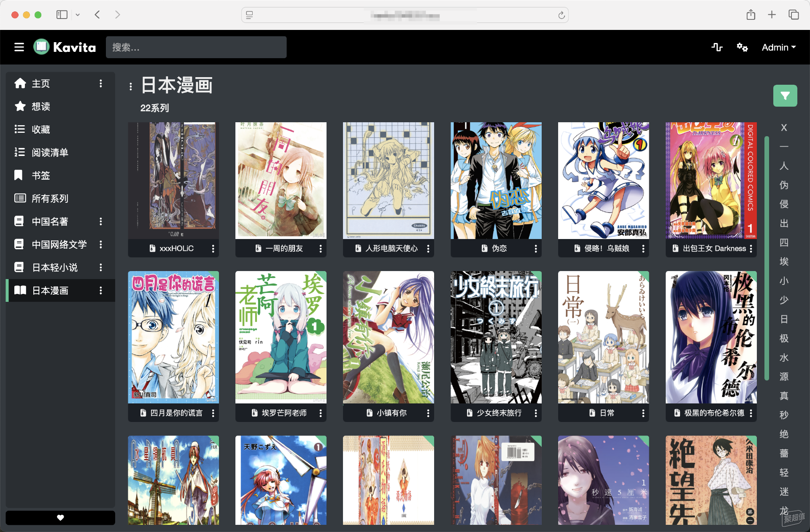Open 中国名著 library

(x=50, y=221)
